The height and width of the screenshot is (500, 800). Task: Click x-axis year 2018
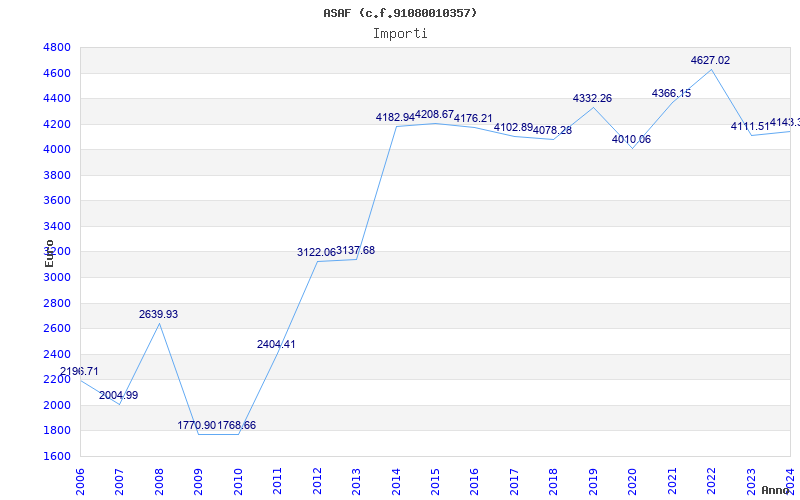[x=554, y=482]
